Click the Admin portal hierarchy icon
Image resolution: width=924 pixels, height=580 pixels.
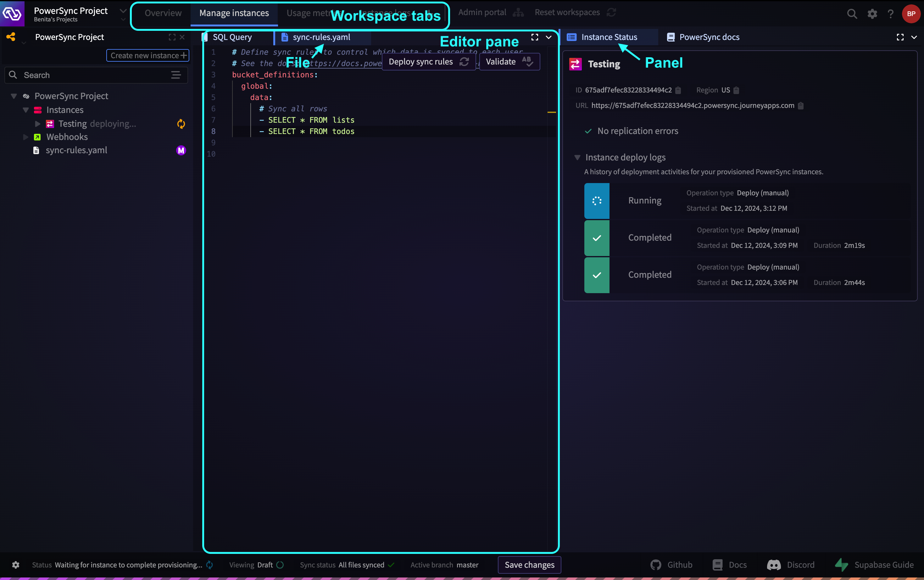tap(518, 12)
